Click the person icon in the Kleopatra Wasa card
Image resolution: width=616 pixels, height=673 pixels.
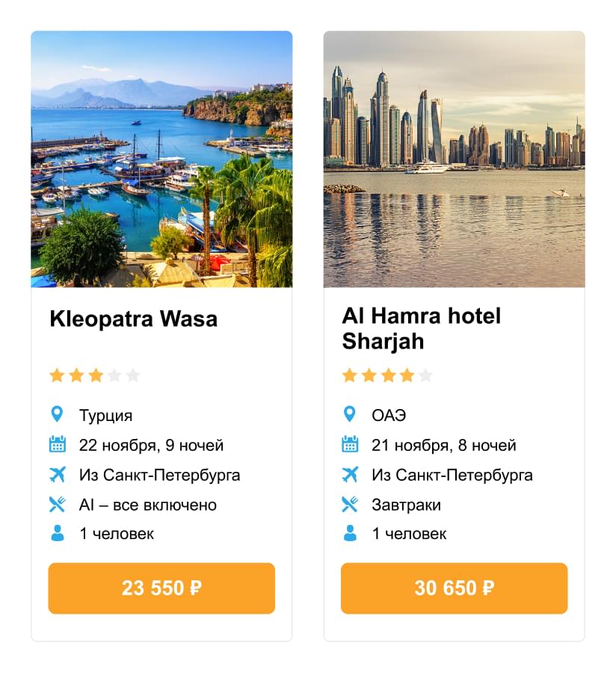pos(58,533)
